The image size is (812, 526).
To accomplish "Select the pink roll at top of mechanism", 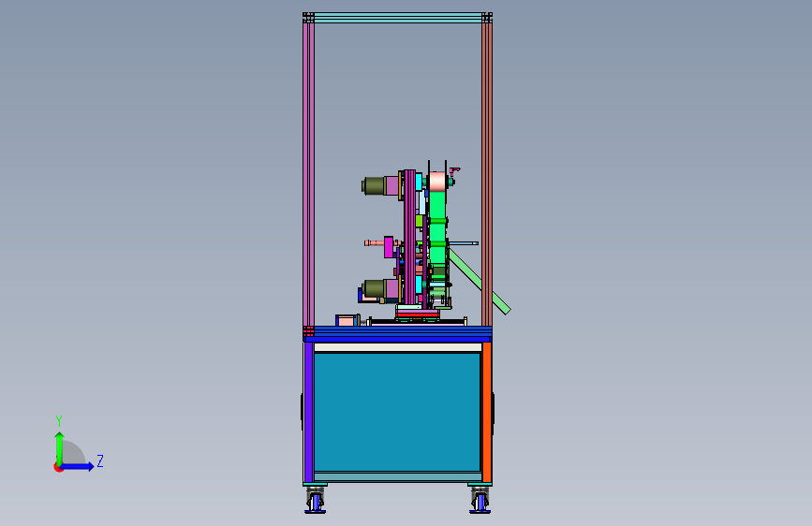I will (438, 182).
